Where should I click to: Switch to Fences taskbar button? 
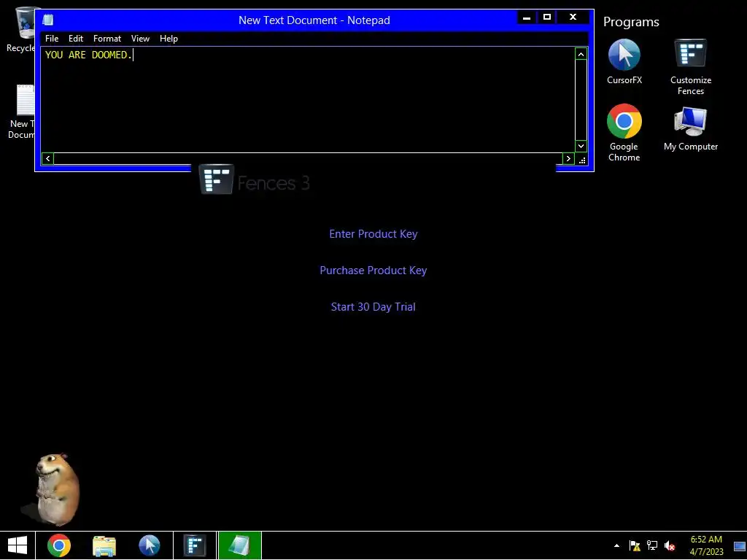pyautogui.click(x=195, y=545)
